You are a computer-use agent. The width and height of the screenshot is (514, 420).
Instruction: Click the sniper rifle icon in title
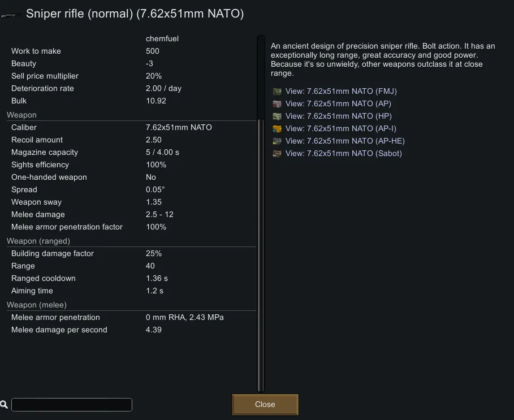tap(12, 14)
